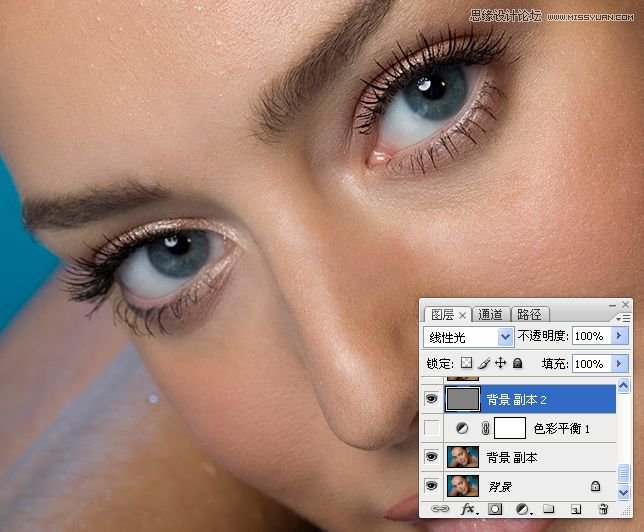Click the 填充 100% value field
Image resolution: width=644 pixels, height=532 pixels.
click(591, 364)
